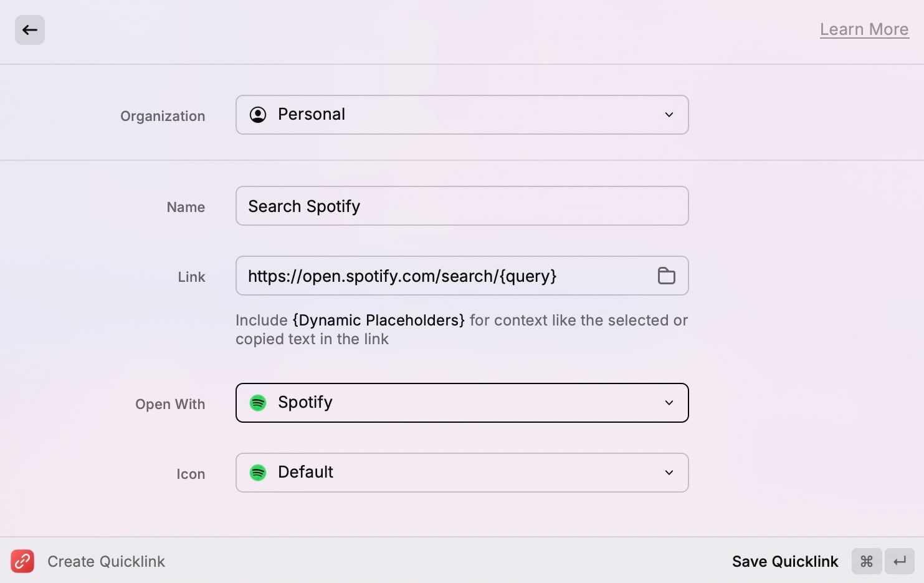Click the Personal organization text
Image resolution: width=924 pixels, height=583 pixels.
pyautogui.click(x=311, y=115)
